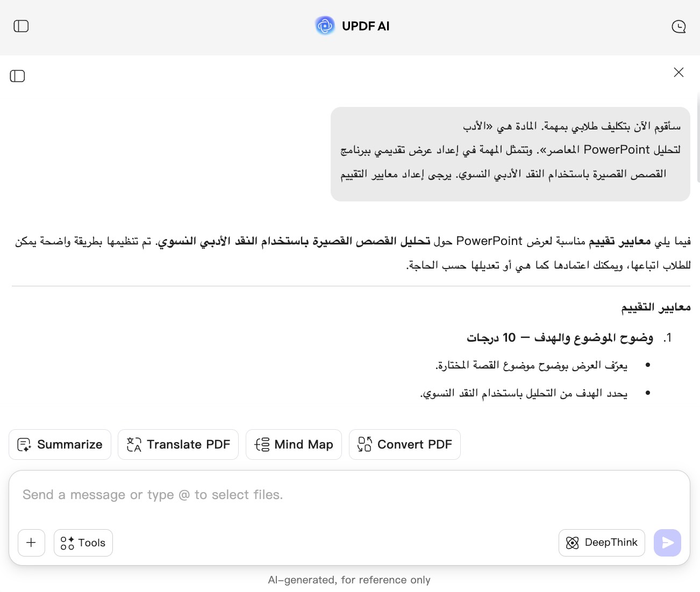Collapse the left sidebar from the top bar
This screenshot has height=592, width=700.
pyautogui.click(x=21, y=26)
